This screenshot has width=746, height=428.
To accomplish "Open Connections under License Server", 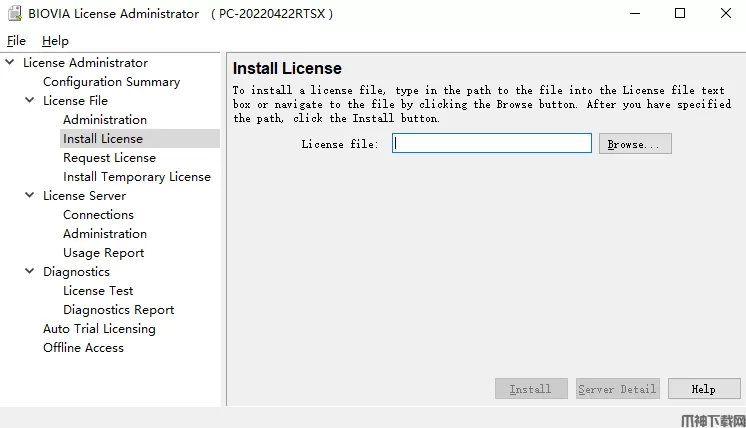I will coord(98,215).
